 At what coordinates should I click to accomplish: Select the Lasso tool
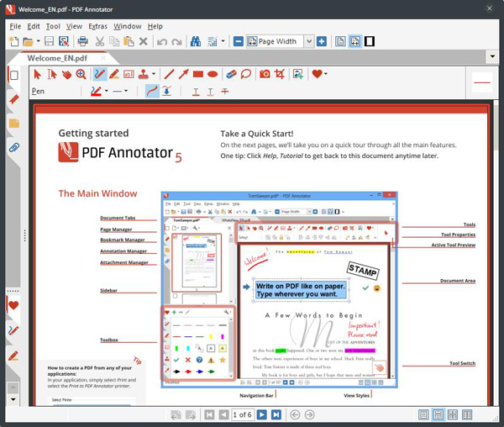tap(246, 74)
